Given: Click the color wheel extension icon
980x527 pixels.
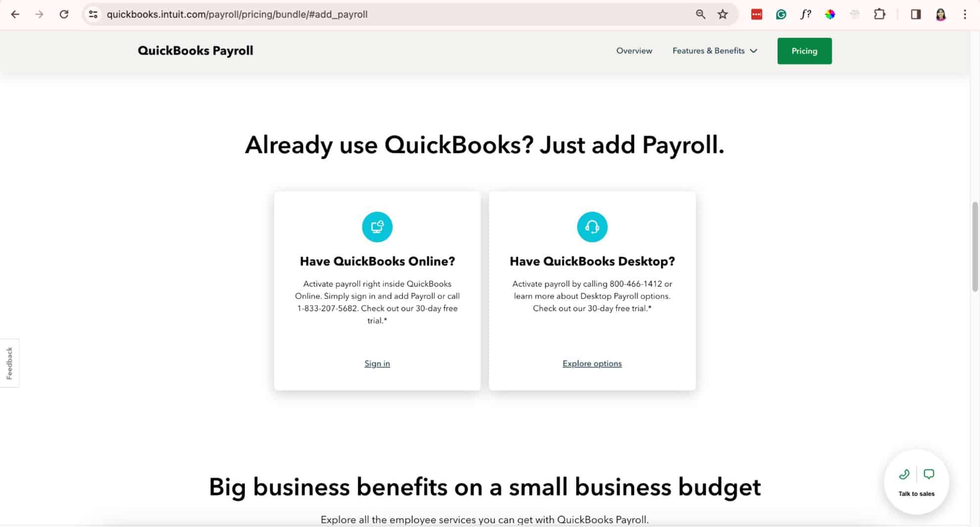Looking at the screenshot, I should point(830,14).
